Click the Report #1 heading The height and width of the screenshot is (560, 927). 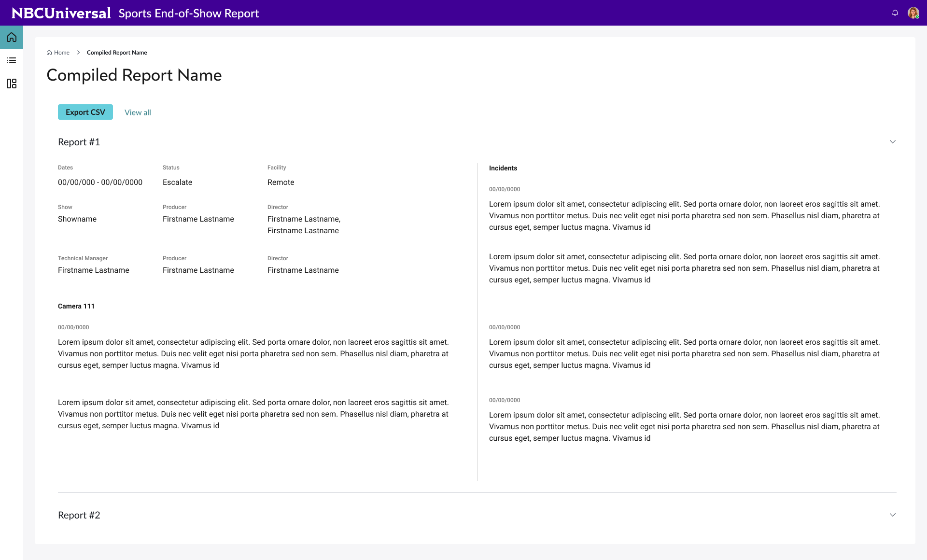click(x=79, y=142)
